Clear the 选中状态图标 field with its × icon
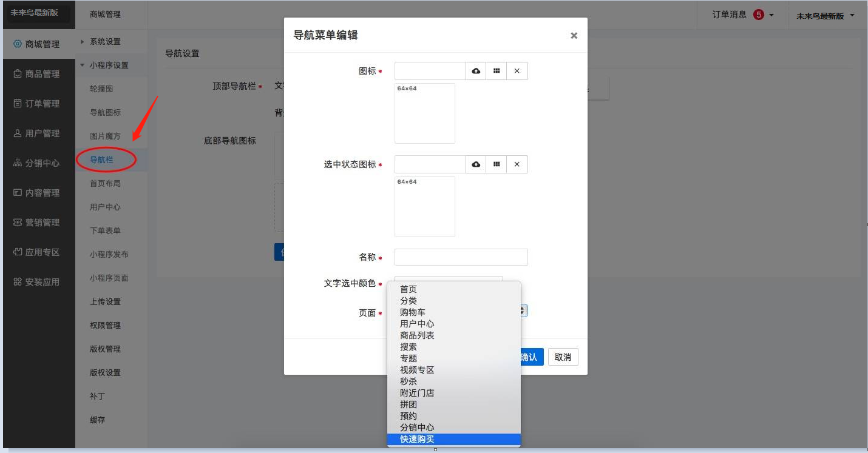Screen dimensions: 868x453 517,164
